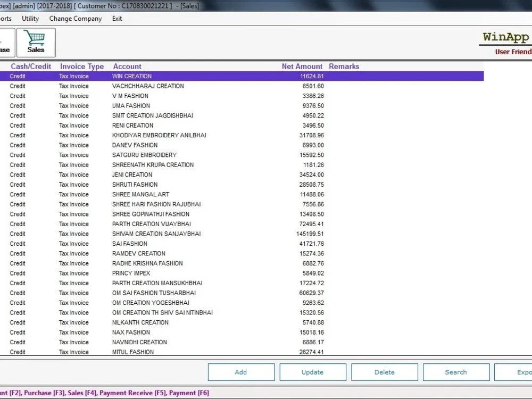532x399 pixels.
Task: Click net amount 31708.96
Action: pyautogui.click(x=311, y=135)
